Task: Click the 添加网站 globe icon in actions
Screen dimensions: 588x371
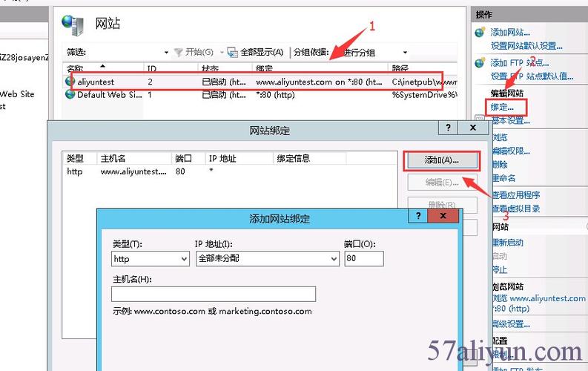Action: [480, 33]
